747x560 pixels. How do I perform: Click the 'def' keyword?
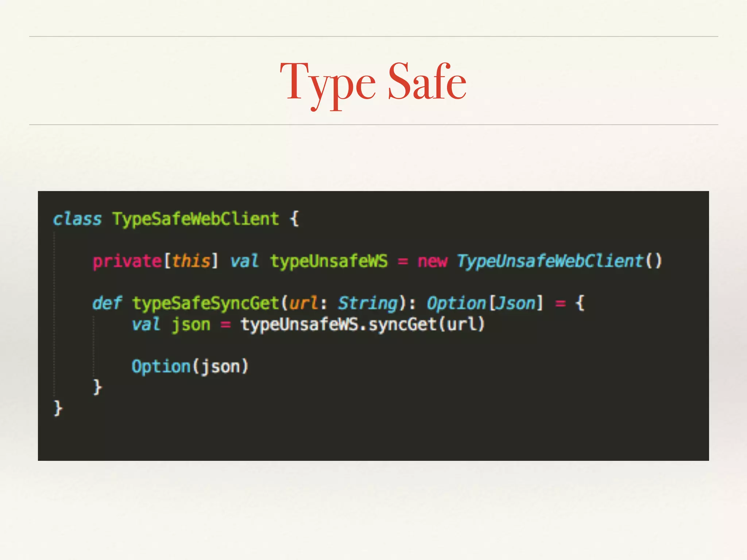pyautogui.click(x=107, y=303)
